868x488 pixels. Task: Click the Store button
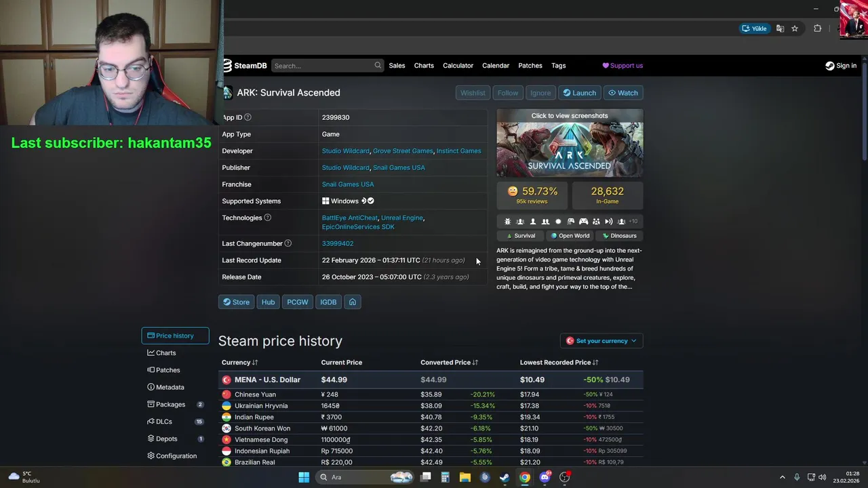236,302
